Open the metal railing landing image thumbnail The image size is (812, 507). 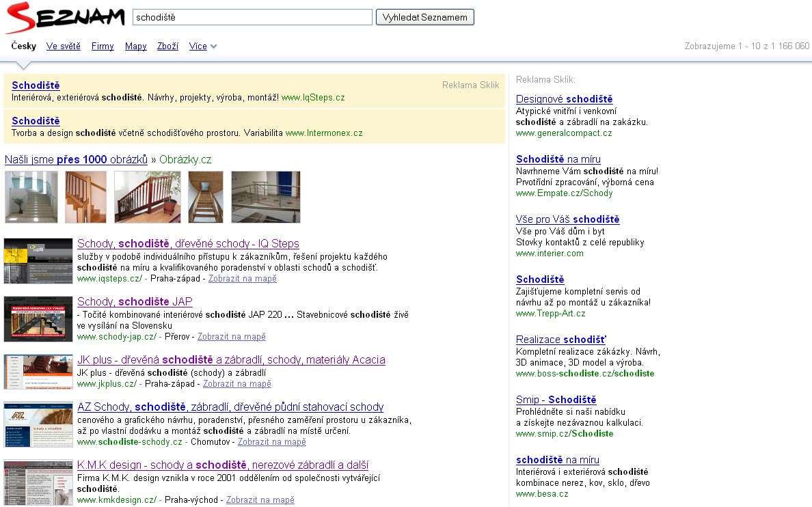pos(266,197)
